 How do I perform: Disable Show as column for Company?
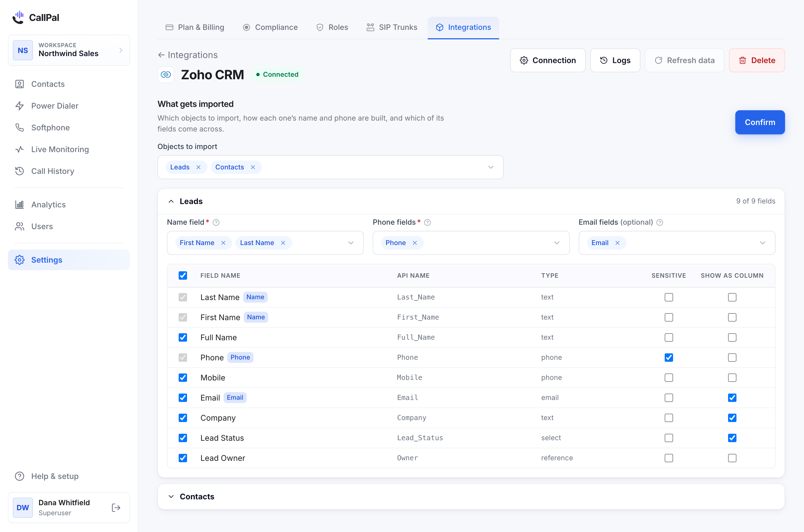coord(732,418)
